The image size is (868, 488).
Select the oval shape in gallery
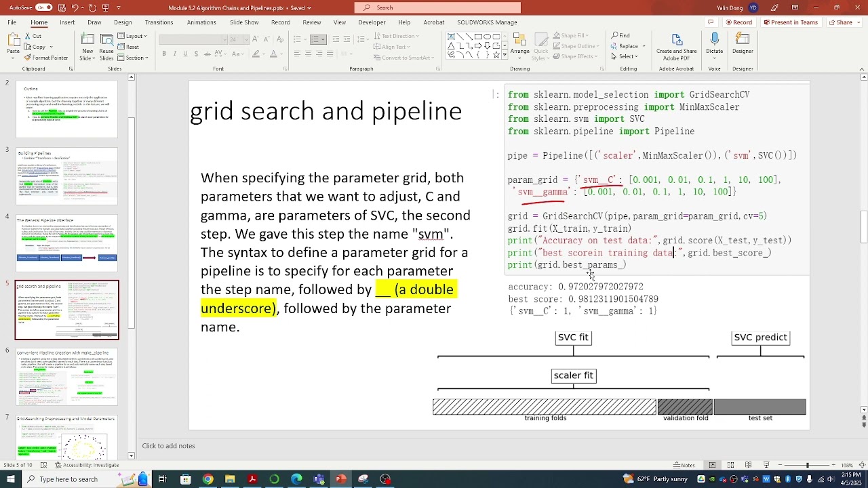[486, 37]
